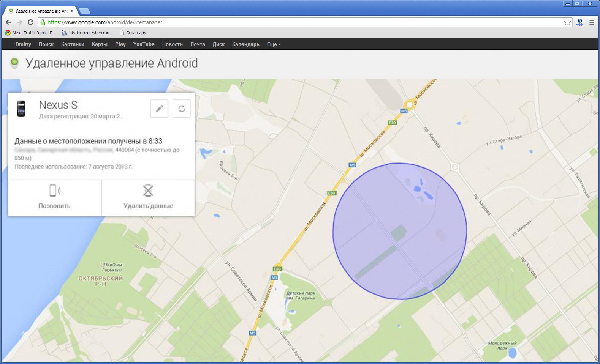Ring the device with Позвонить
This screenshot has height=364, width=600.
coord(54,198)
